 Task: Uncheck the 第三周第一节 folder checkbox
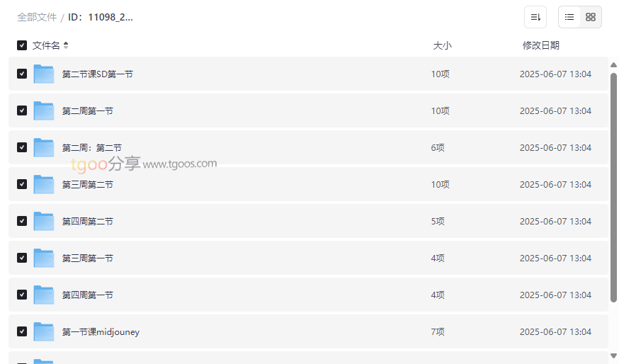[x=22, y=258]
